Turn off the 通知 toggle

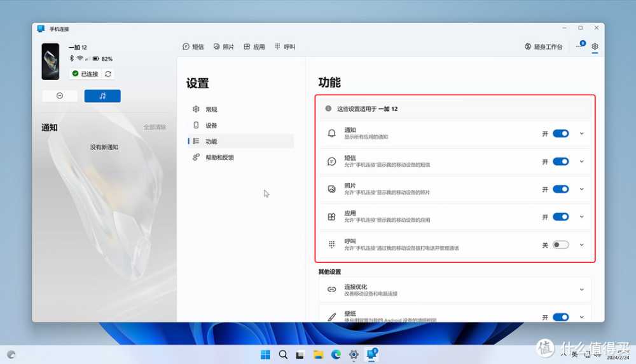click(560, 134)
